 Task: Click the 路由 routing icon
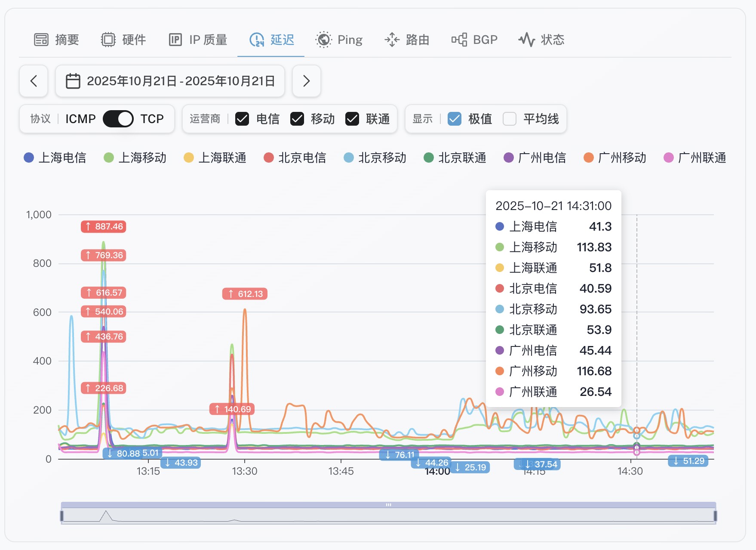392,40
